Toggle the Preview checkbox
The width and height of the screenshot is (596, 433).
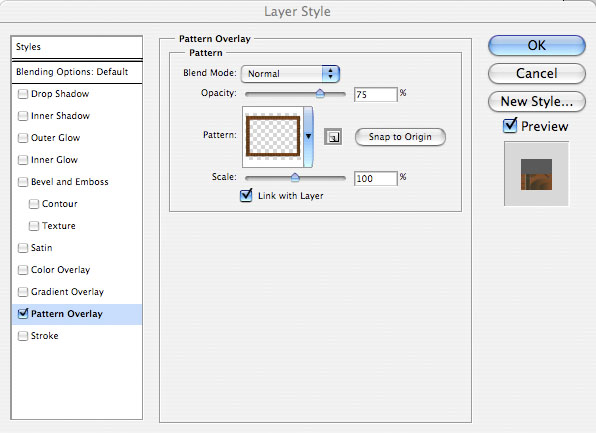(x=510, y=126)
